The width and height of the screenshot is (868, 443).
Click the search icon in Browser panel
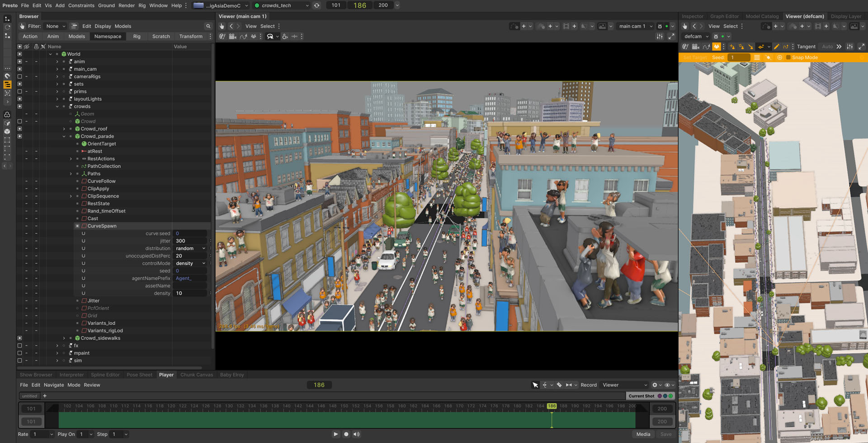(208, 26)
